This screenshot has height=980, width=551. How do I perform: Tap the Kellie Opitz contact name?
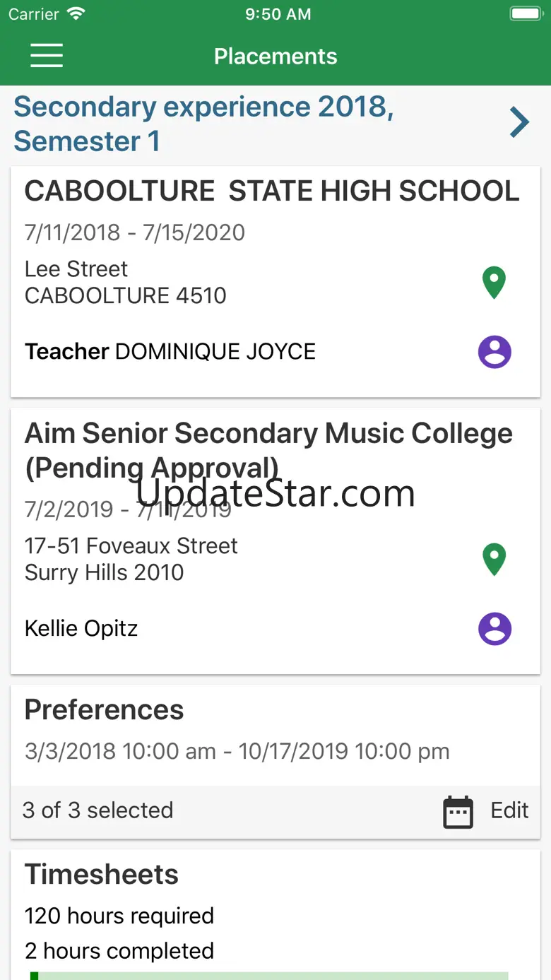(81, 628)
